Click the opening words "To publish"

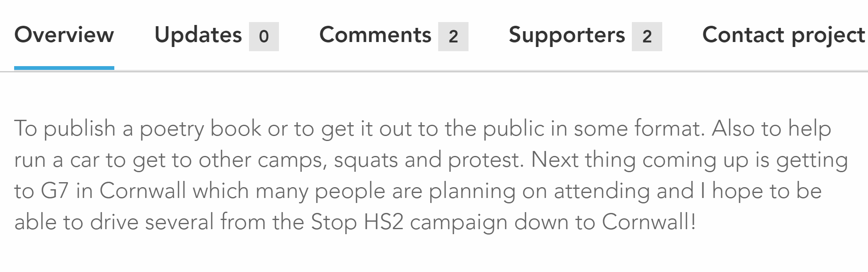[x=65, y=129]
